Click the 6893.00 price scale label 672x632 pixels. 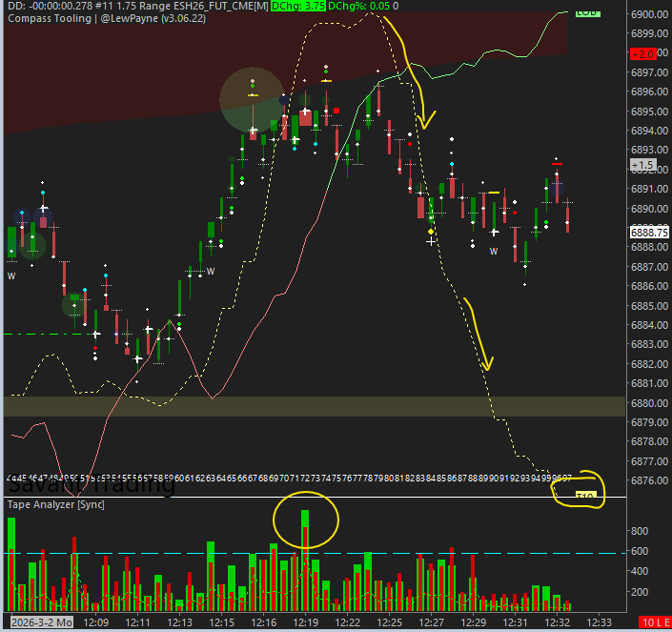point(649,150)
